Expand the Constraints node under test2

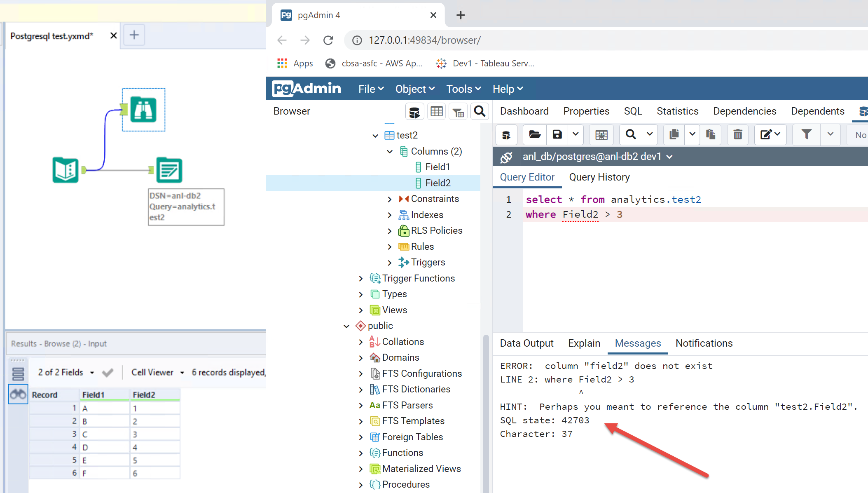point(390,199)
